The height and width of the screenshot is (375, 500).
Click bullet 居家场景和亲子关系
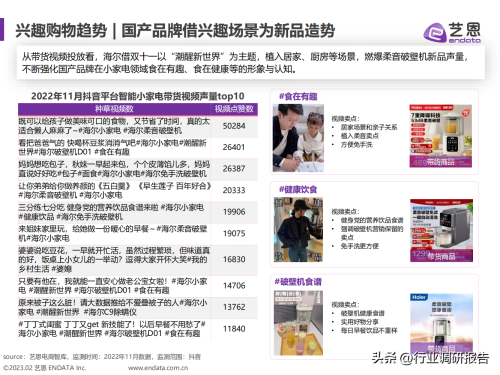click(369, 127)
